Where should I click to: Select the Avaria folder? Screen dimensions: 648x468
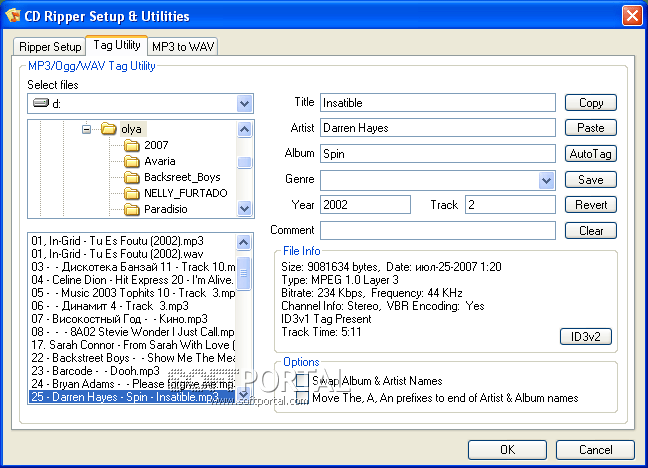[x=160, y=161]
